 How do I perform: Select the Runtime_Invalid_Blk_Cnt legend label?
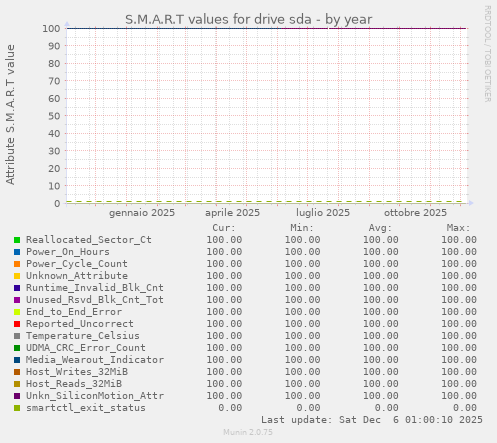[x=95, y=288]
